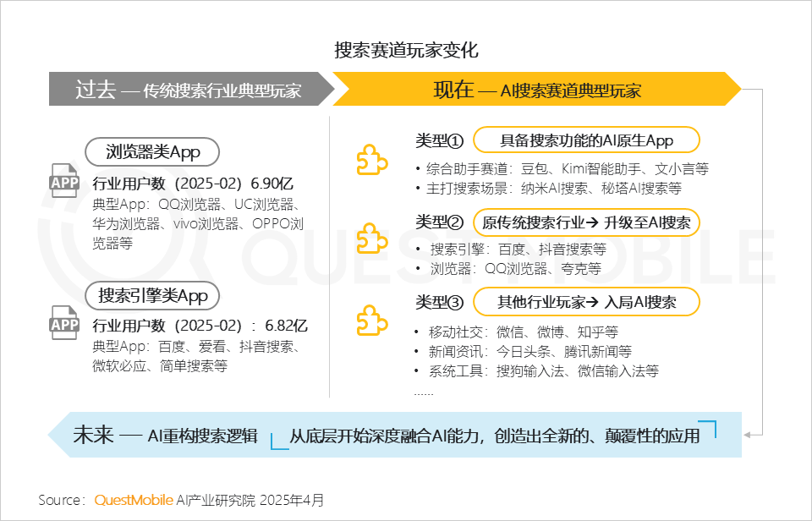812x521 pixels.
Task: Click the 搜索赛道玩家变化 title text
Action: click(x=406, y=50)
